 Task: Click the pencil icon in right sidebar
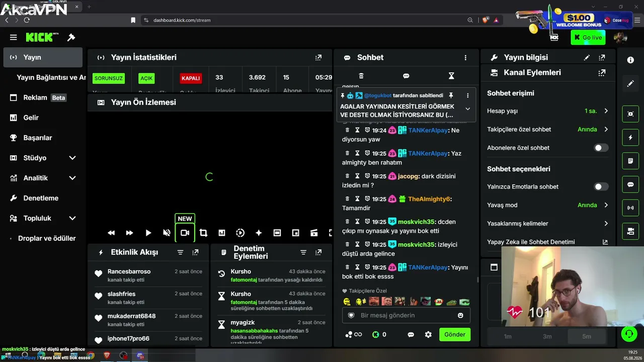tap(630, 83)
